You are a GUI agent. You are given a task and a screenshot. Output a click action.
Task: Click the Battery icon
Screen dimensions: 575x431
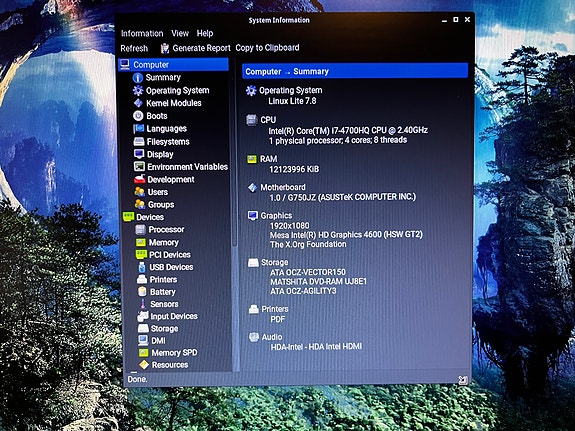point(142,292)
